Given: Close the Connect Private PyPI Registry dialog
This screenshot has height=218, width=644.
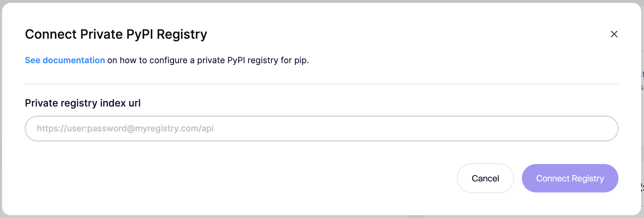Looking at the screenshot, I should [614, 34].
